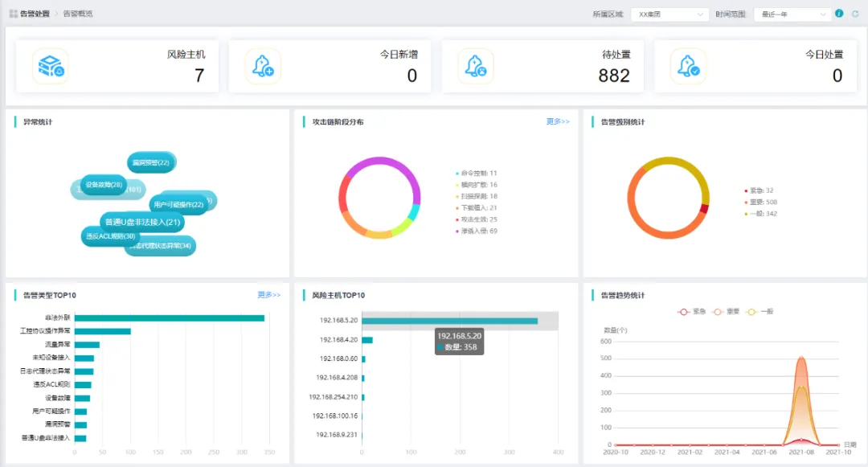Click the 漏洞预警(22) bubble
The height and width of the screenshot is (467, 868).
tap(151, 162)
